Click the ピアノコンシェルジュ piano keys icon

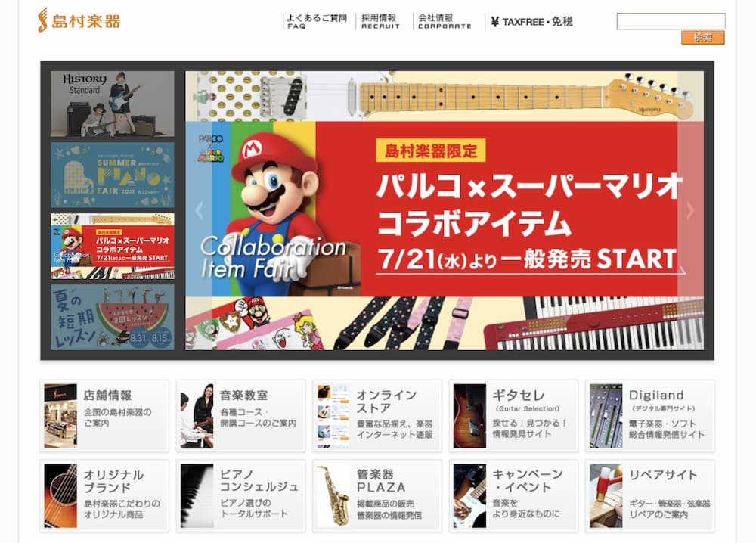coord(197,496)
